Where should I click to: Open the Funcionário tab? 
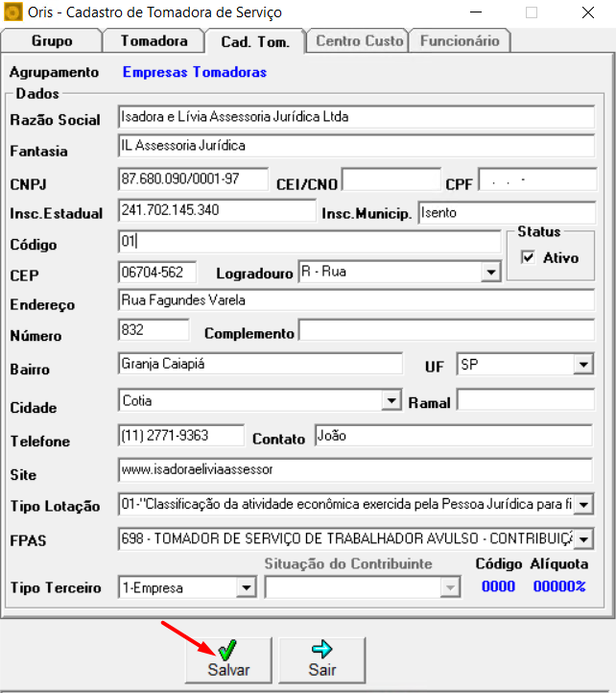460,41
